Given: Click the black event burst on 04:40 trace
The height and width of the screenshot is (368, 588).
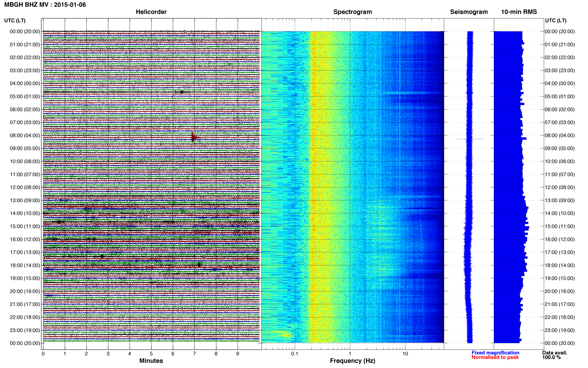Looking at the screenshot, I should 181,92.
